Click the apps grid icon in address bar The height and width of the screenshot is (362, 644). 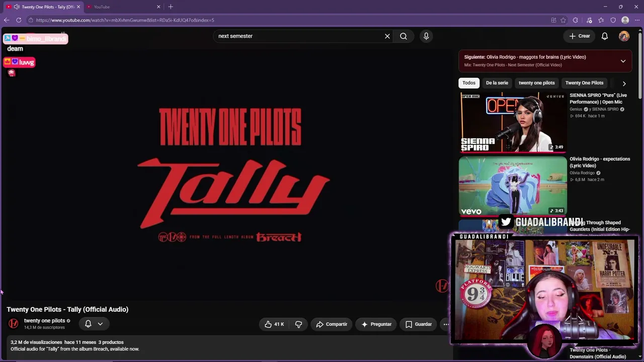point(553,20)
